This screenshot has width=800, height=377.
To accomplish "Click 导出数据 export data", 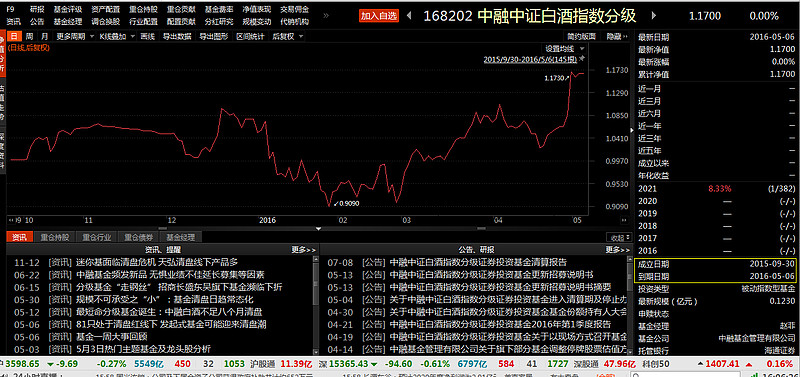I will [x=177, y=36].
